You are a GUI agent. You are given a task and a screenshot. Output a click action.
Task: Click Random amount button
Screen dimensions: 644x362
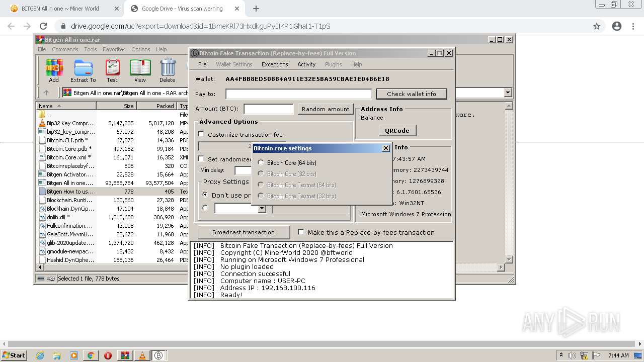[x=326, y=109]
